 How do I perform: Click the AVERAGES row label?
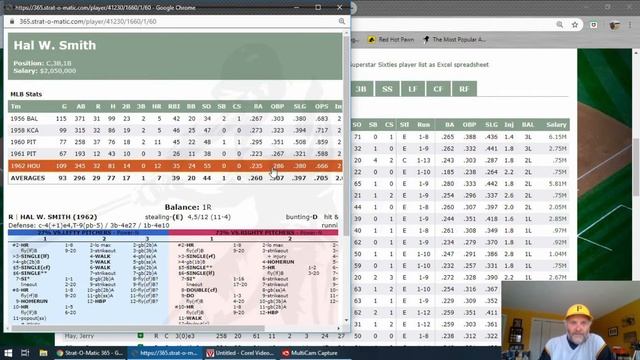[x=28, y=178]
